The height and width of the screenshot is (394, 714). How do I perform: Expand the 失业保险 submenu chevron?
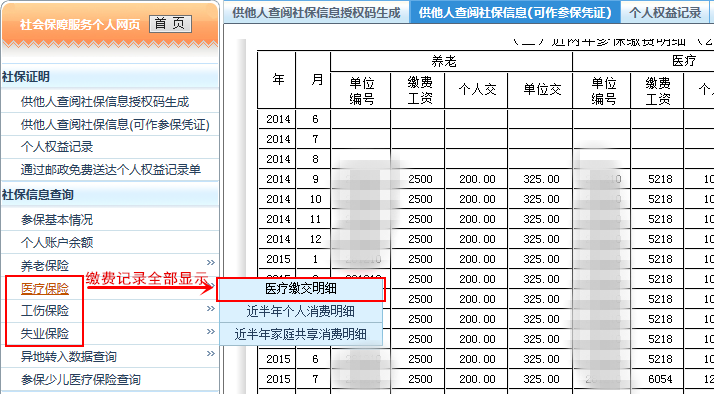click(210, 332)
